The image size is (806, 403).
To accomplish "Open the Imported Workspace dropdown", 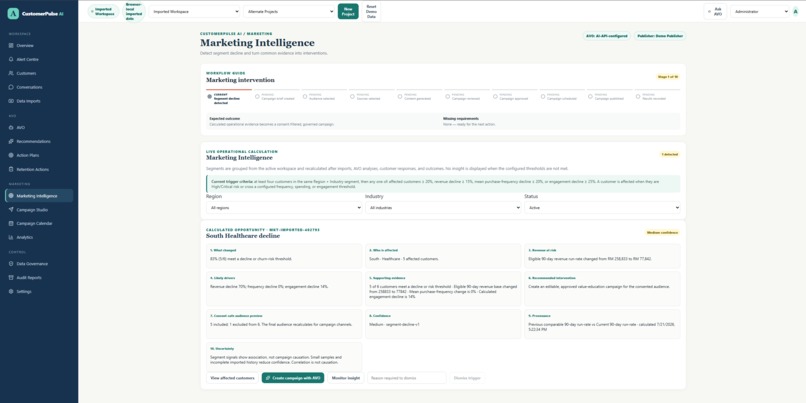I will coord(195,11).
